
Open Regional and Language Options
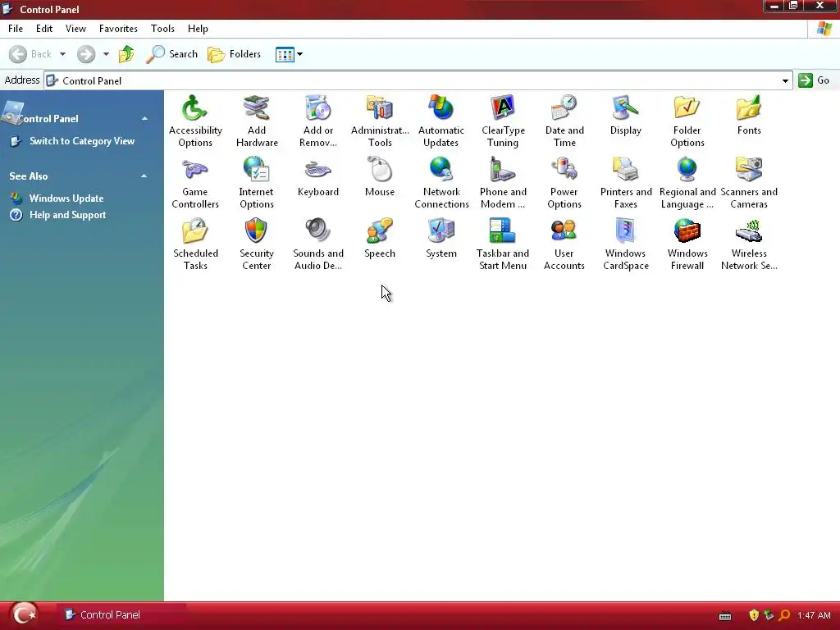[687, 183]
